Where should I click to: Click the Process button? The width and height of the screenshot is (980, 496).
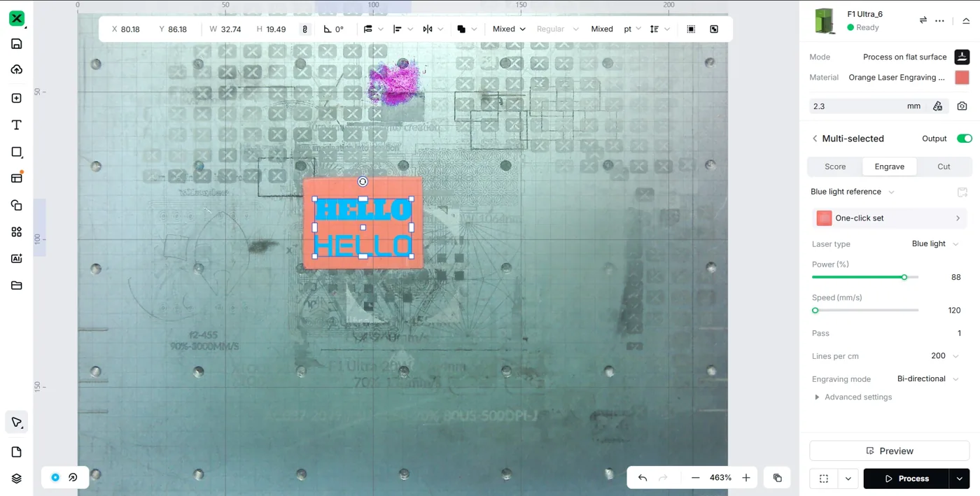tap(906, 479)
